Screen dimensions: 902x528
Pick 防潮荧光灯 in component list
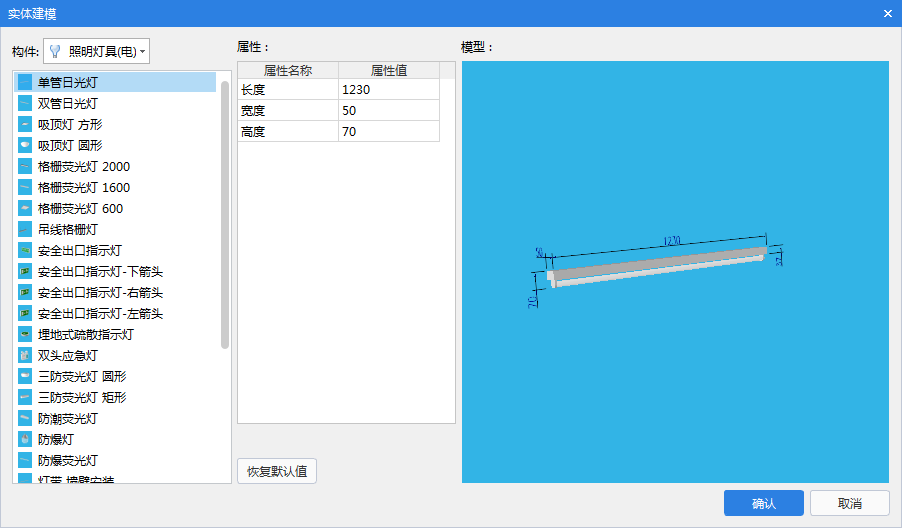click(x=68, y=418)
